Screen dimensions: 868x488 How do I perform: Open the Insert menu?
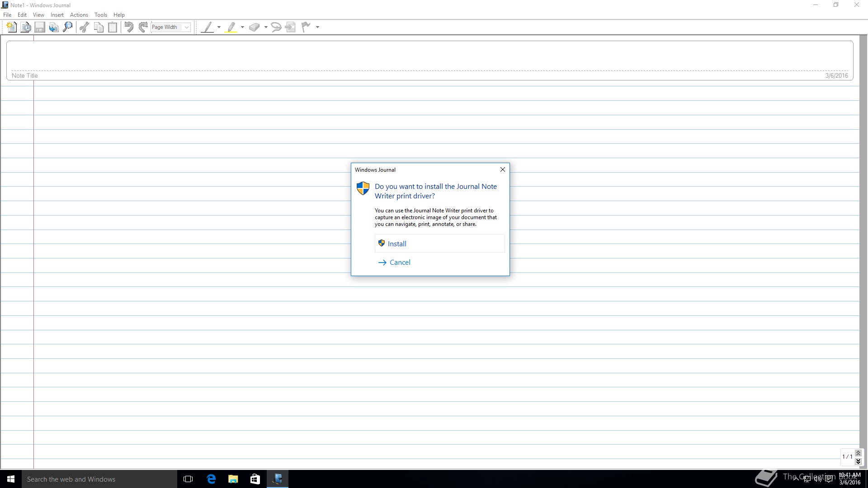[57, 15]
